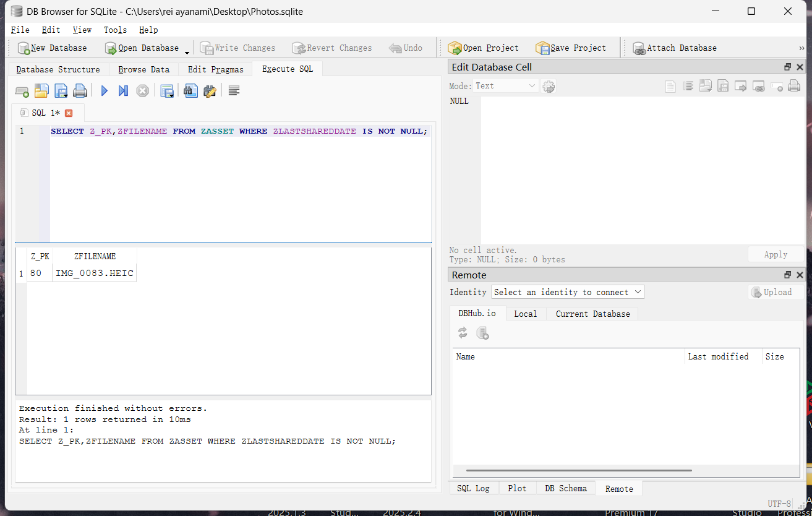
Task: Switch to the Browse Data tab
Action: [x=143, y=69]
